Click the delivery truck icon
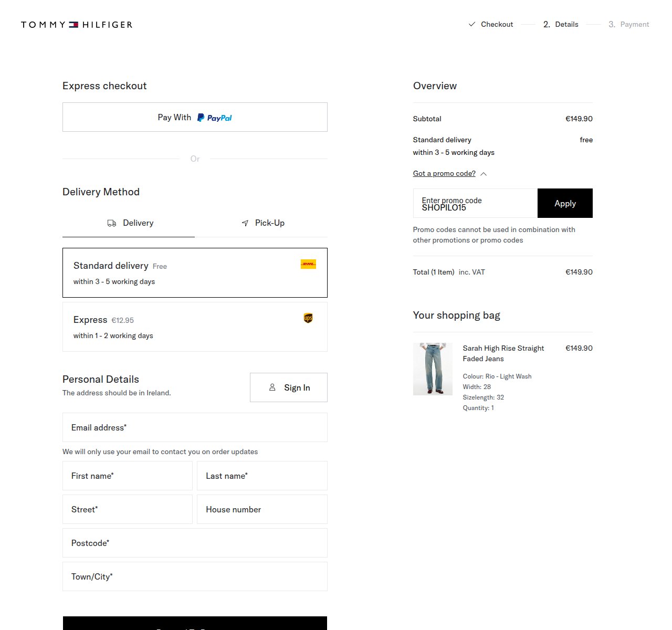The height and width of the screenshot is (630, 672). pyautogui.click(x=112, y=223)
